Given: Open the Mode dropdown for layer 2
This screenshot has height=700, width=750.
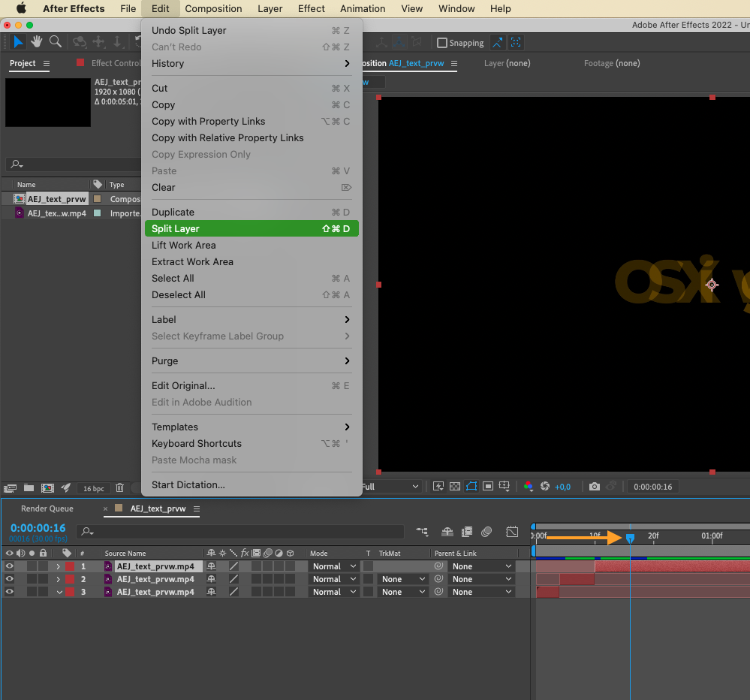Looking at the screenshot, I should coord(333,579).
